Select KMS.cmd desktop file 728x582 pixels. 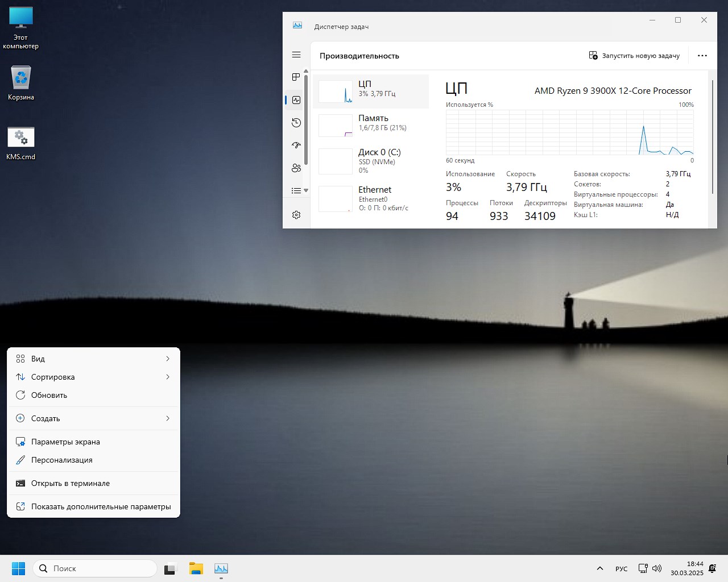pyautogui.click(x=21, y=143)
